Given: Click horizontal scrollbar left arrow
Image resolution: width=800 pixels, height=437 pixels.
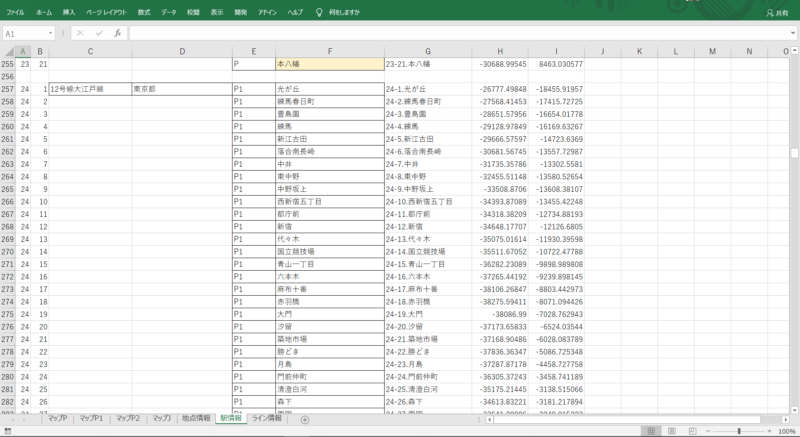Looking at the screenshot, I should click(490, 420).
